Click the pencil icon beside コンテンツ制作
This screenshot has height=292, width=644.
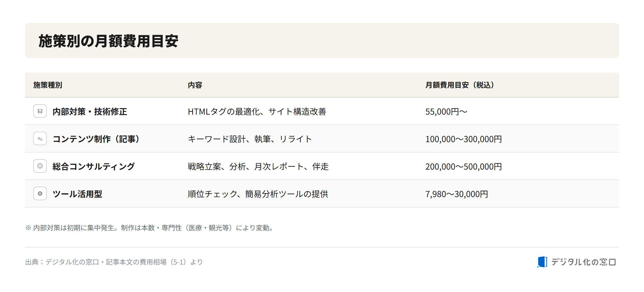(40, 138)
